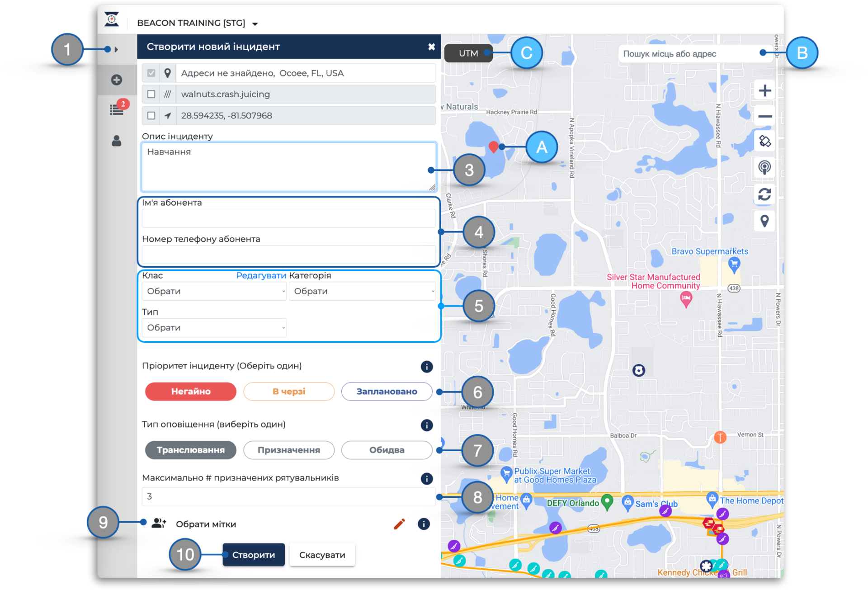The image size is (868, 590).
Task: Click the Редагувати link
Action: tap(261, 275)
